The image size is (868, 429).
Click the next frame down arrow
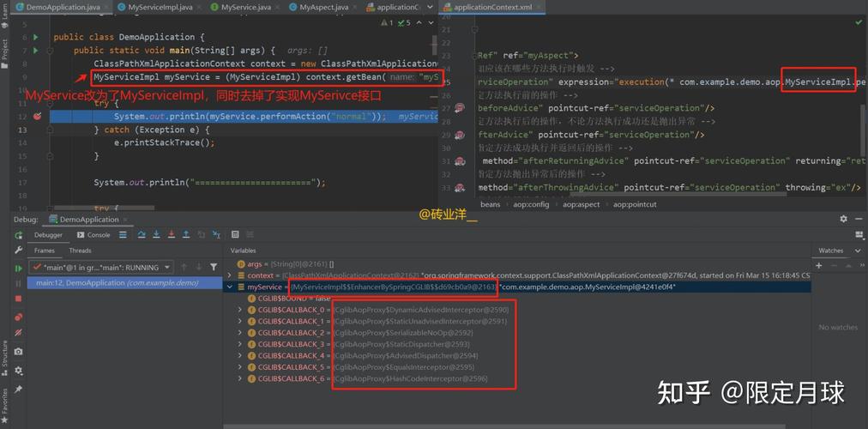199,268
